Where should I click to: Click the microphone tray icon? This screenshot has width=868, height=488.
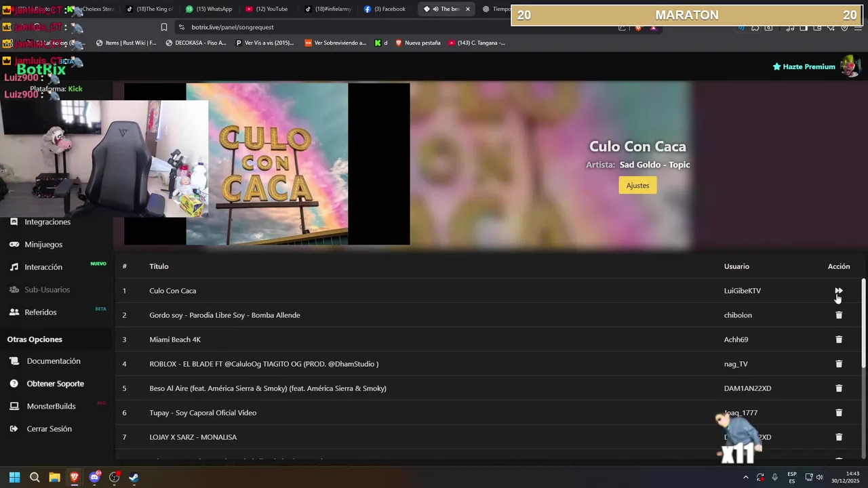[774, 477]
